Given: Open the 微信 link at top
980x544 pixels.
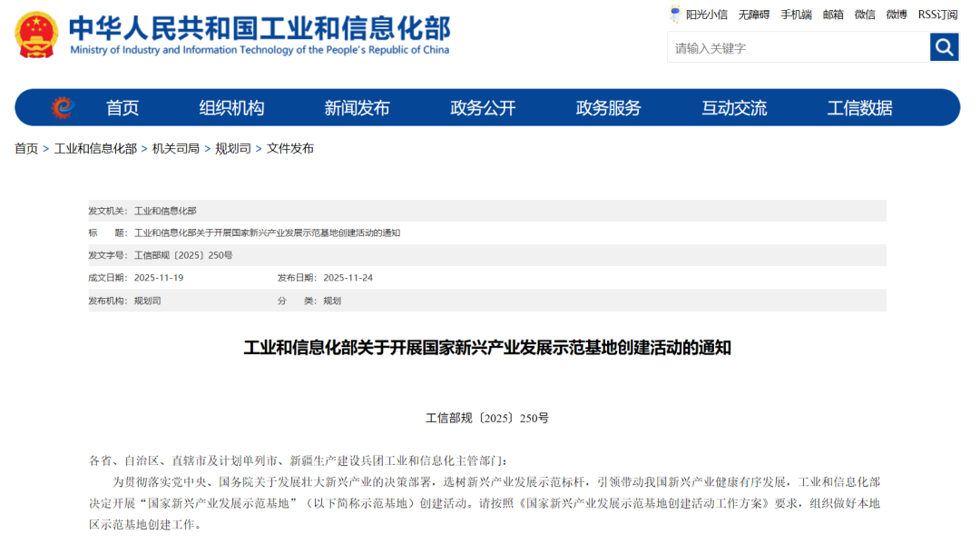Looking at the screenshot, I should 865,15.
